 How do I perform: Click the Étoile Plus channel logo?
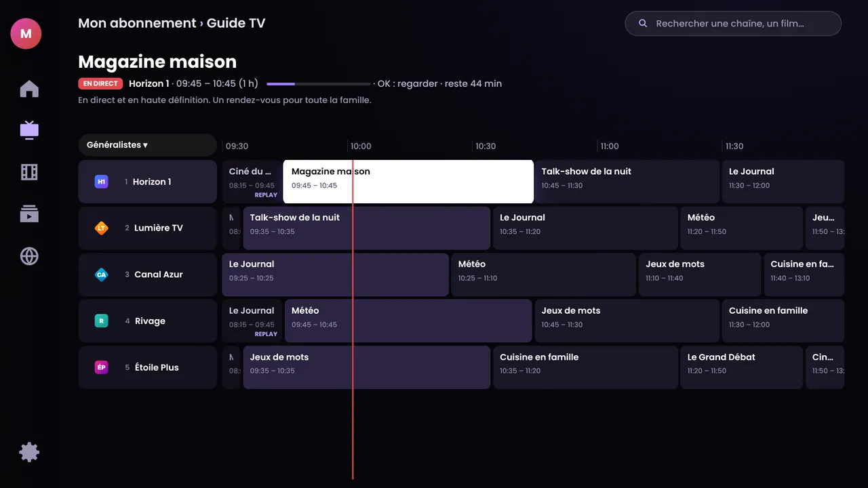pyautogui.click(x=101, y=367)
